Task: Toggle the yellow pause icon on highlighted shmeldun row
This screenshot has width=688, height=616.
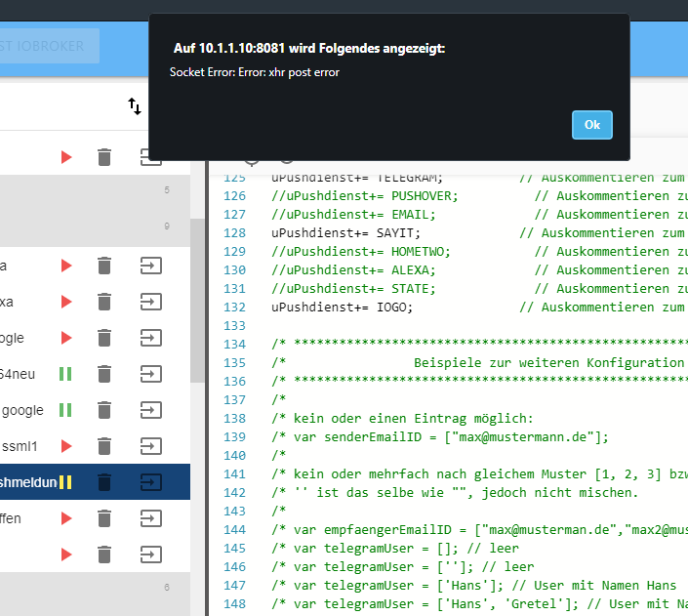Action: click(66, 482)
